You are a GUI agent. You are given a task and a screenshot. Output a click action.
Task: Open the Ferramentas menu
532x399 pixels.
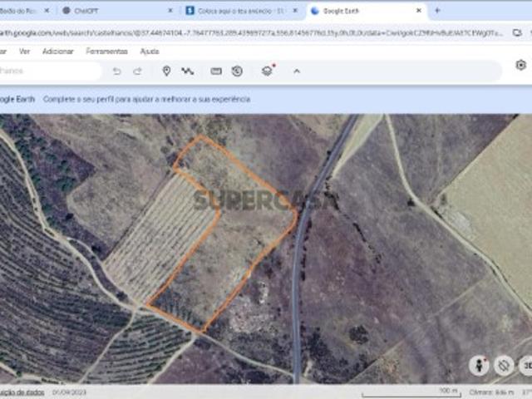point(107,52)
